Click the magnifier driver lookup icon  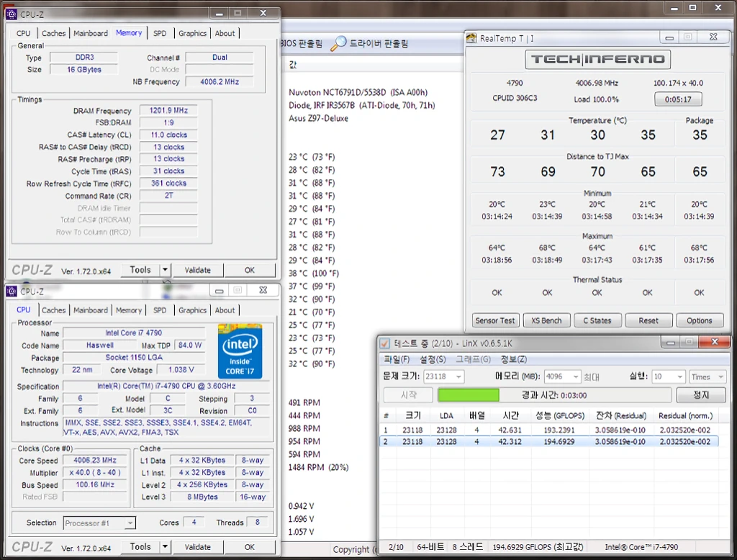point(338,43)
